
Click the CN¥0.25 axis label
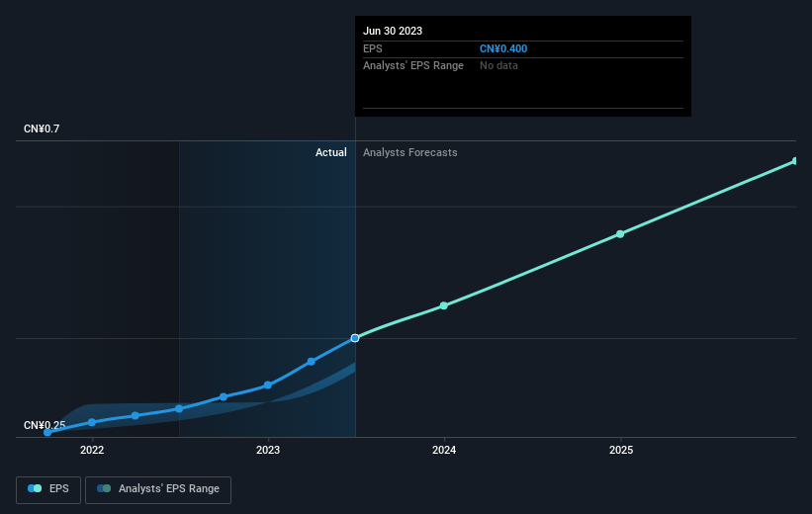click(x=45, y=425)
